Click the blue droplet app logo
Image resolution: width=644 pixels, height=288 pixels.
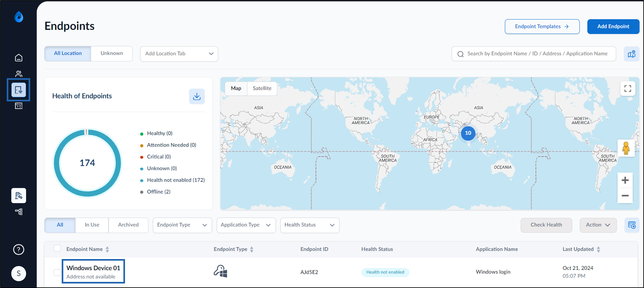pyautogui.click(x=19, y=17)
